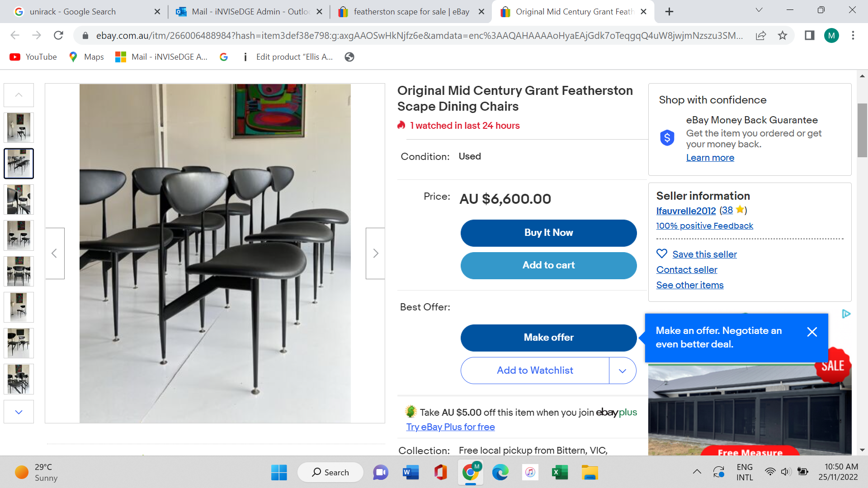
Task: Click the page vertical scrollbar thumb
Action: [862, 130]
